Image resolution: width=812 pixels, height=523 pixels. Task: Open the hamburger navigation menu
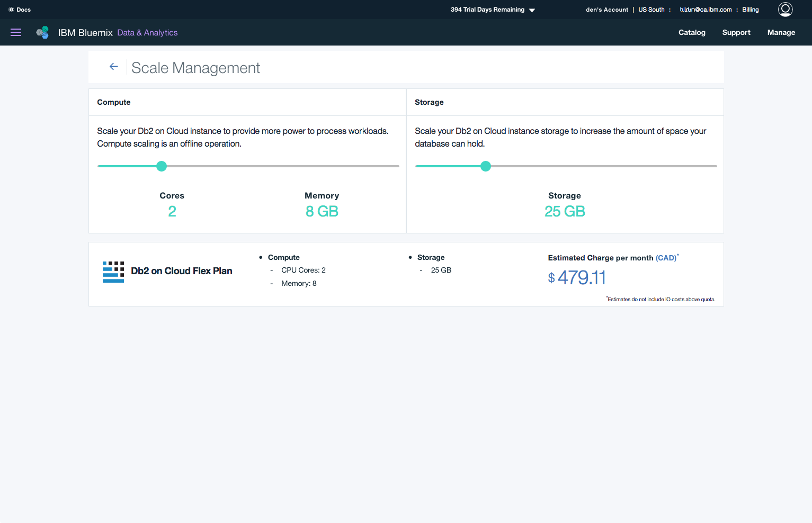[16, 32]
